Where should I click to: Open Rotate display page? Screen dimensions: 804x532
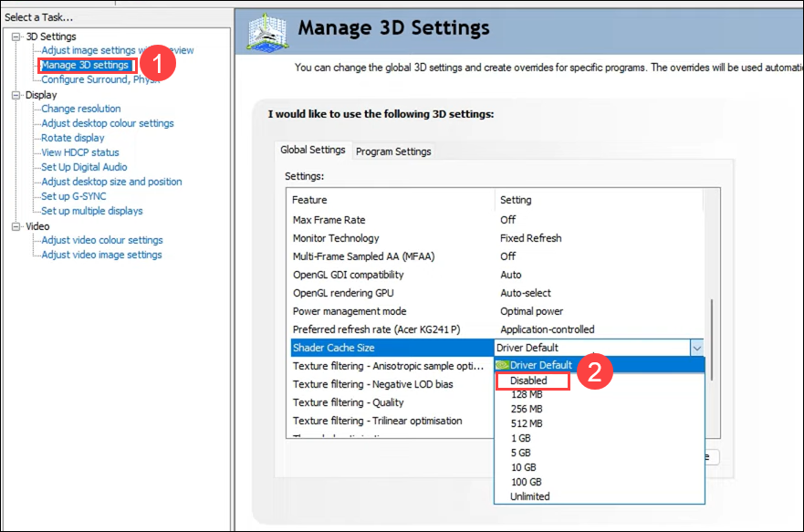(x=73, y=138)
